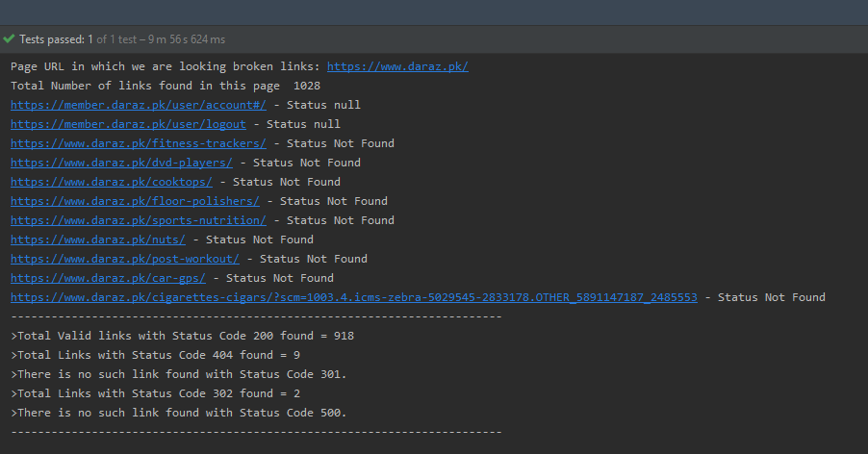
Task: Follow the fitness-trackers broken link
Action: click(x=139, y=143)
